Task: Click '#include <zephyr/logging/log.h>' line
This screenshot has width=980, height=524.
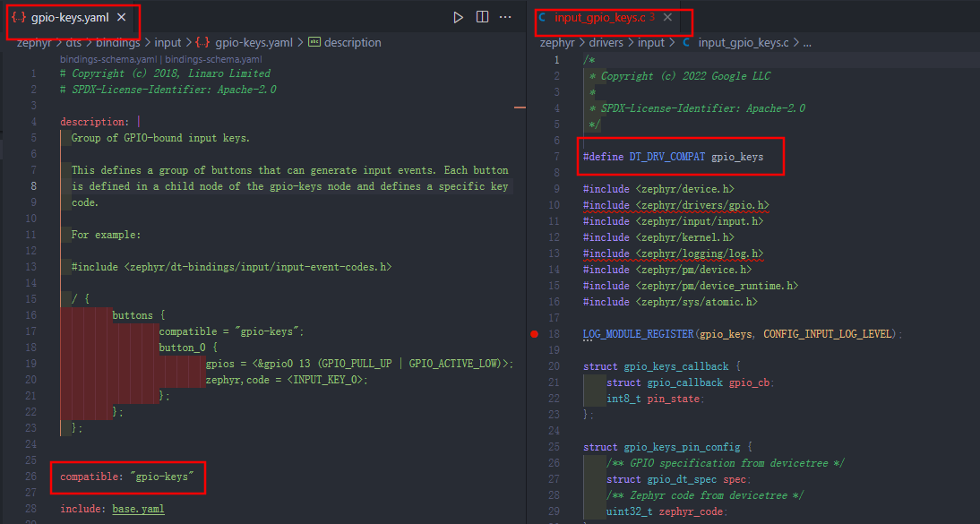Action: click(673, 253)
